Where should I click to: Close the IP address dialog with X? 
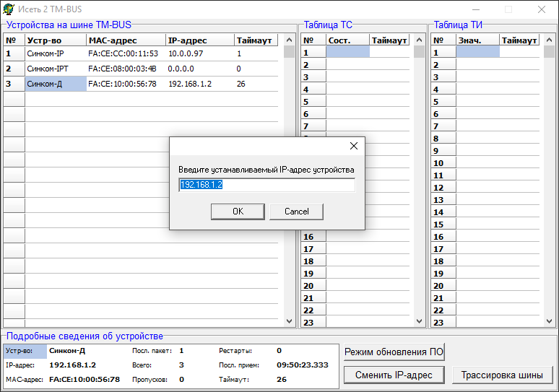353,146
